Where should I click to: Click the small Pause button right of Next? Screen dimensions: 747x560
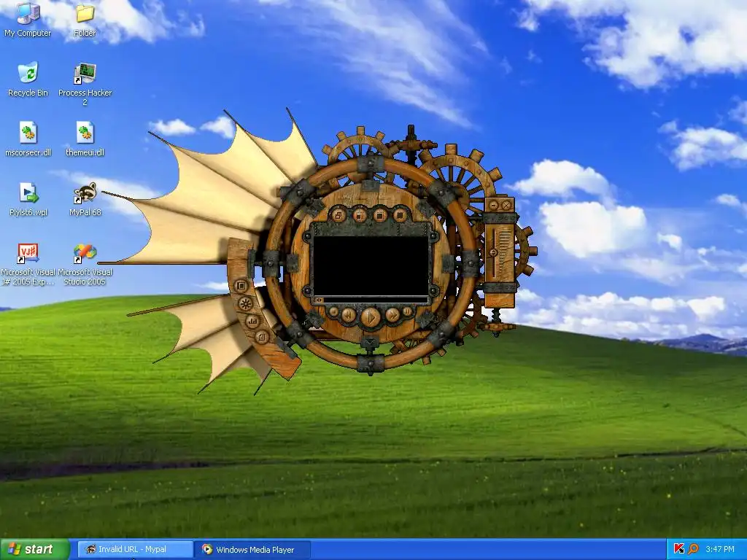coord(407,312)
